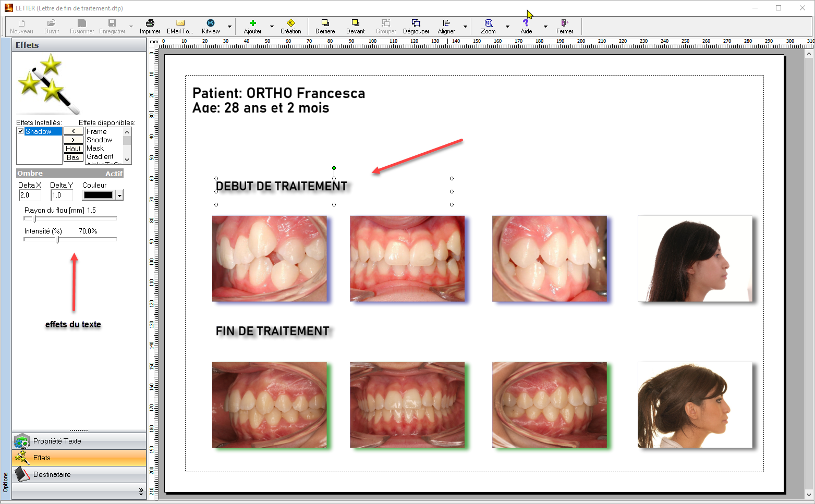
Task: Click the Imprimer printer icon
Action: (x=150, y=23)
